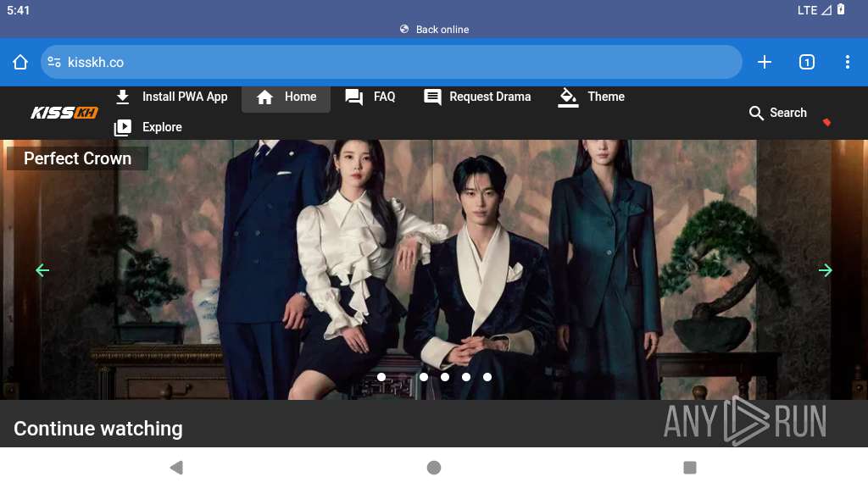Select the fifth carousel dot
This screenshot has width=868, height=488.
pyautogui.click(x=487, y=377)
